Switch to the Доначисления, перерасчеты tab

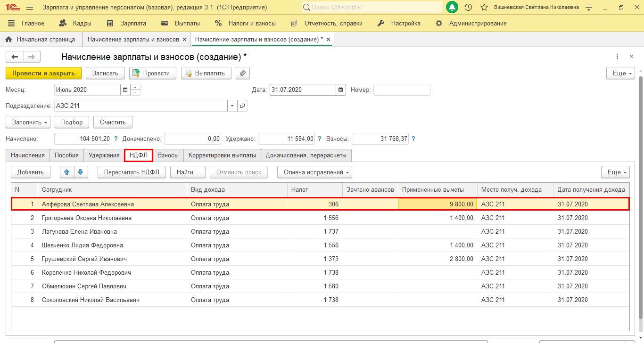click(x=306, y=155)
